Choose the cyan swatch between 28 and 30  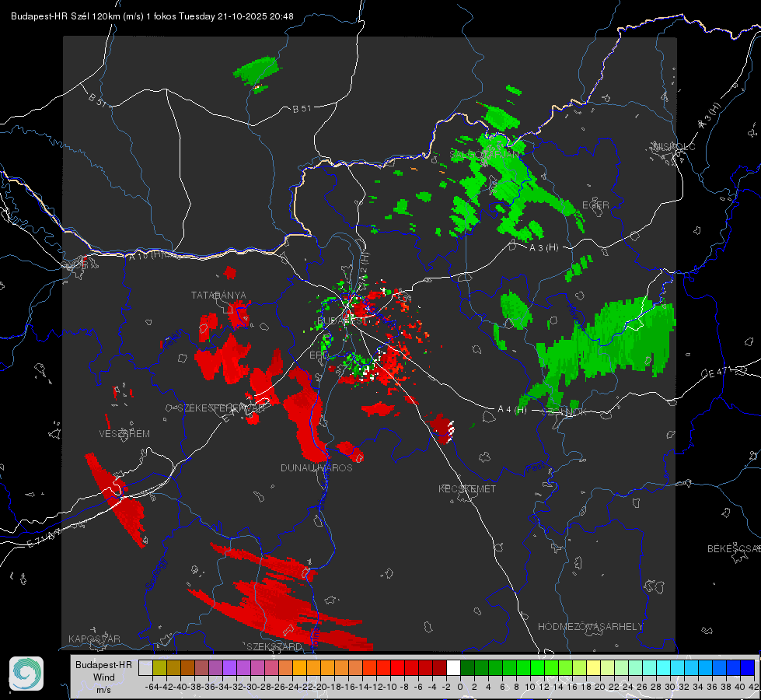click(x=663, y=667)
